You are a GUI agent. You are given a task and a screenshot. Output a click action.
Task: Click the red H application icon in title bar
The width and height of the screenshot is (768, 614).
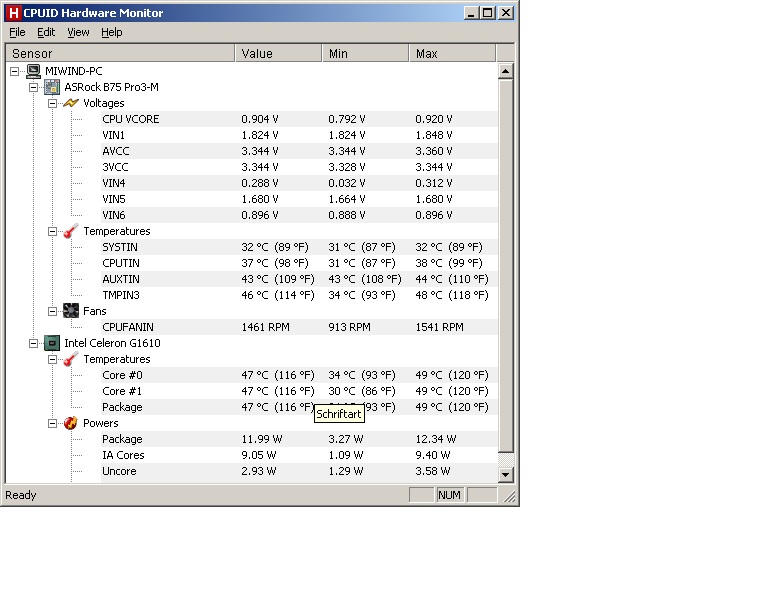(x=14, y=13)
